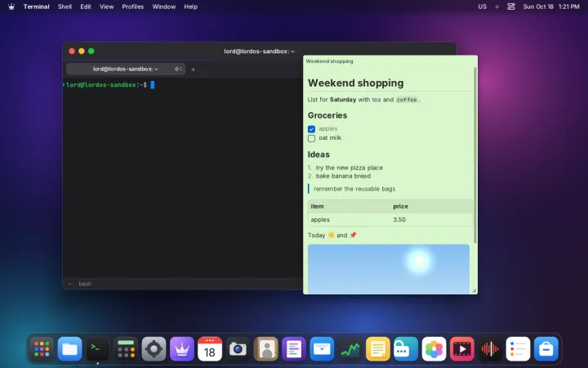Launch the Camera app from dock

point(238,349)
